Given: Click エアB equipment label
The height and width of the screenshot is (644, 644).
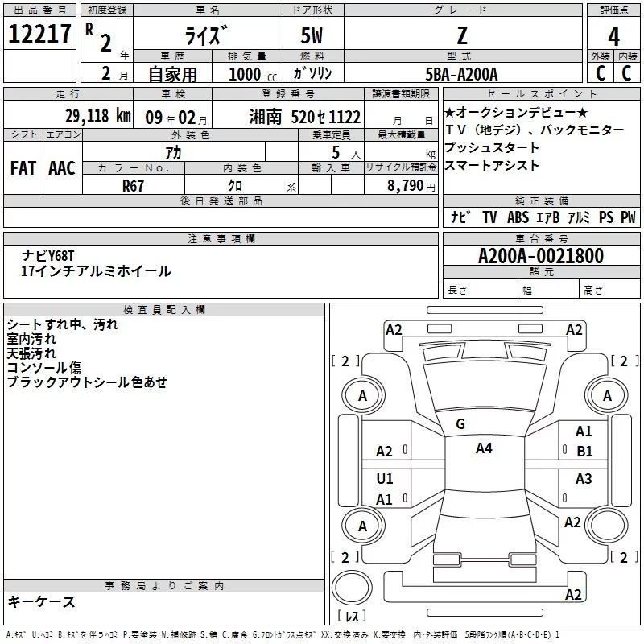Looking at the screenshot, I should [x=548, y=217].
